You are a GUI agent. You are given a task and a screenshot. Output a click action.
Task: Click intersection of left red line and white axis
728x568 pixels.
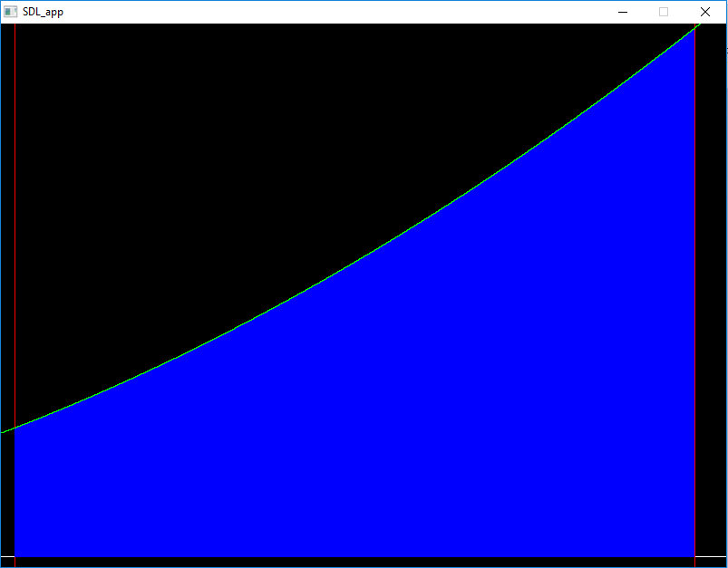tap(15, 556)
